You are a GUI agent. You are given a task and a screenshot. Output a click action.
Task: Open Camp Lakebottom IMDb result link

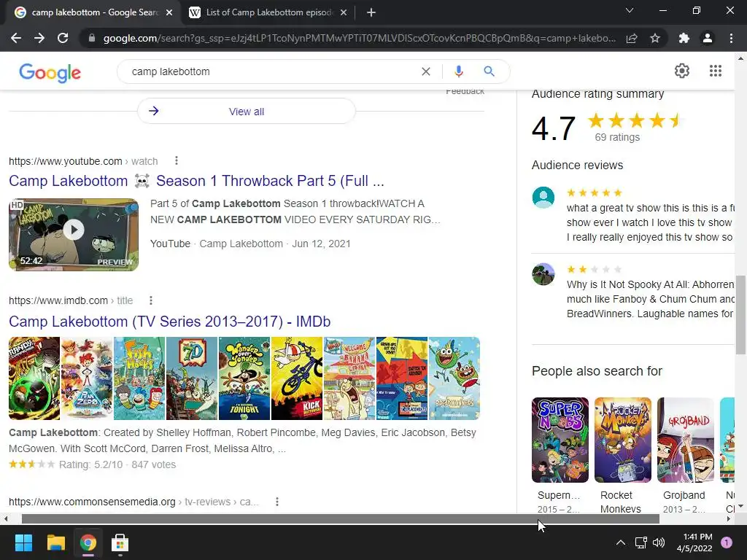click(169, 322)
